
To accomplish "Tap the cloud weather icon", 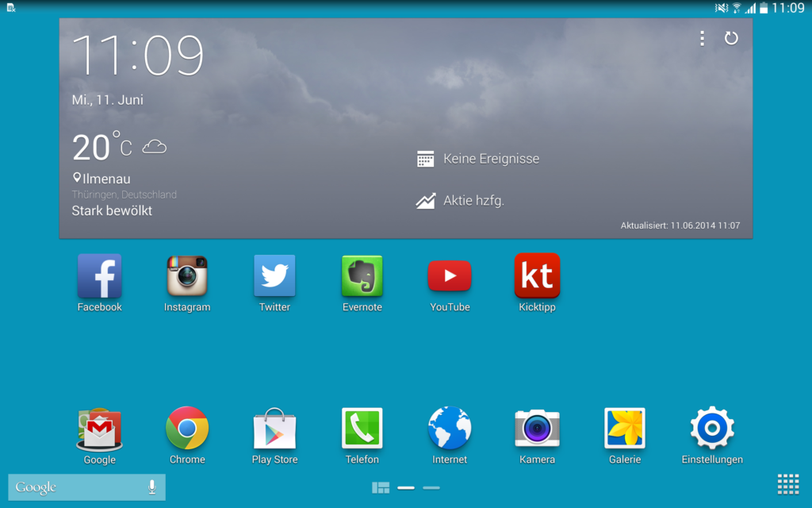I will (x=155, y=147).
